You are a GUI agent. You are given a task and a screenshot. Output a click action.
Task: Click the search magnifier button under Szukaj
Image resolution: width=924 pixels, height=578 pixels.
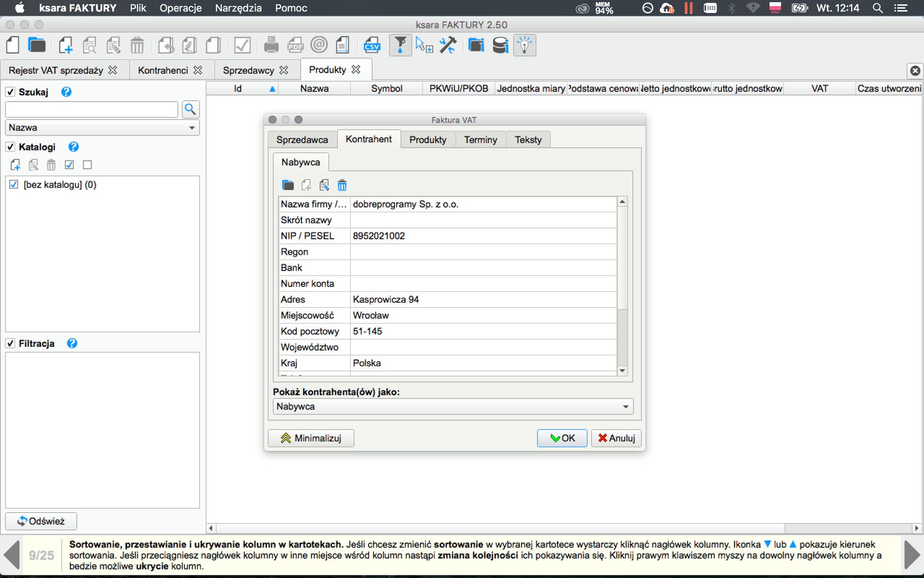(x=191, y=109)
